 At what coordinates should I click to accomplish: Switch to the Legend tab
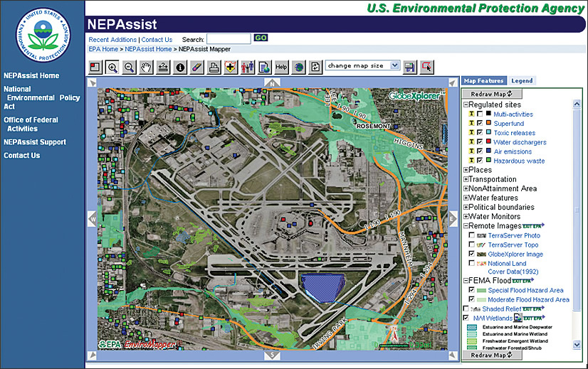(x=522, y=80)
